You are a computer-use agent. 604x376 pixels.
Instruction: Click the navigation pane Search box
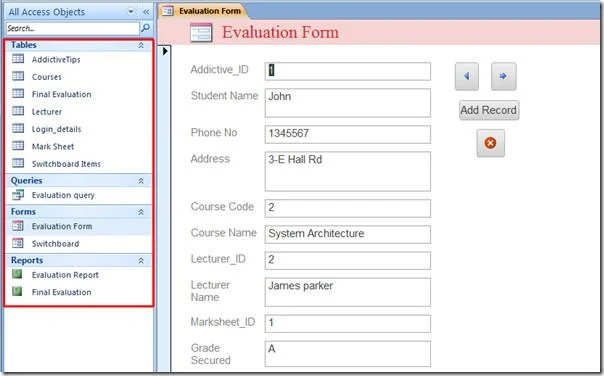click(72, 28)
